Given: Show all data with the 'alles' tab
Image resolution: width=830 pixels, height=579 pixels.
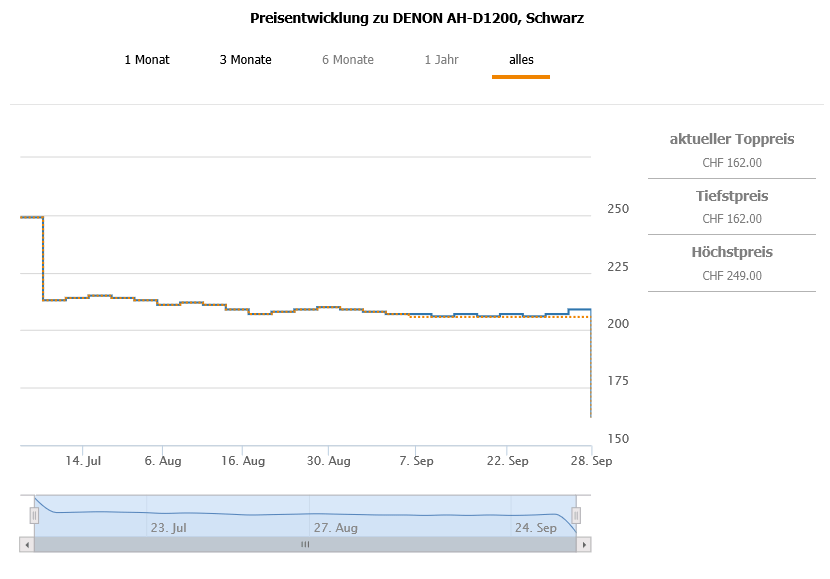Looking at the screenshot, I should point(521,60).
